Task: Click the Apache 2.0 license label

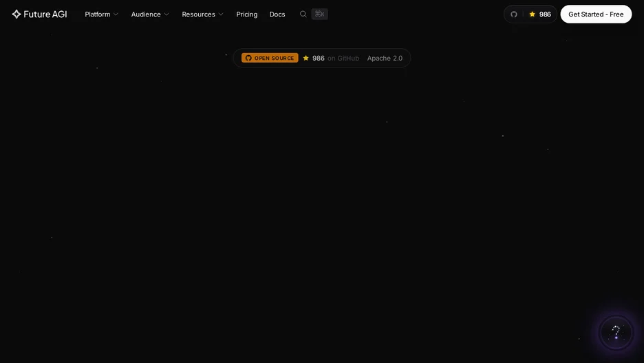Action: coord(385,59)
